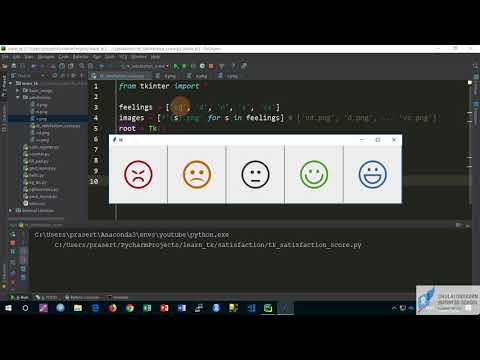Open the Navigate menu
This screenshot has width=480, height=360.
(x=46, y=57)
